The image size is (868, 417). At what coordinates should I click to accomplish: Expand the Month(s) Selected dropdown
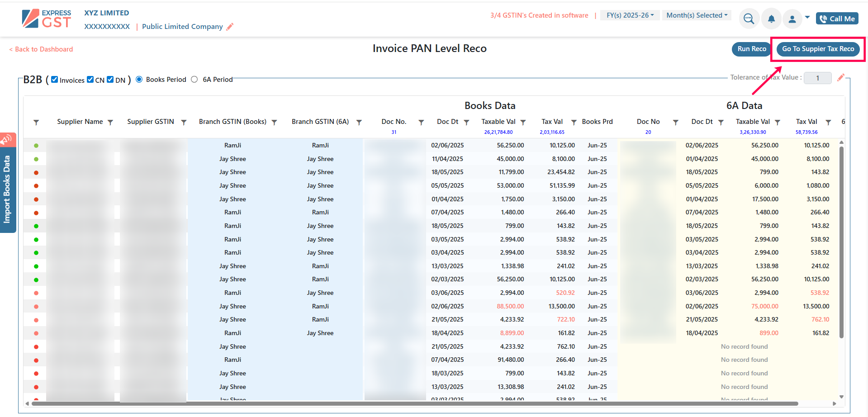coord(697,15)
